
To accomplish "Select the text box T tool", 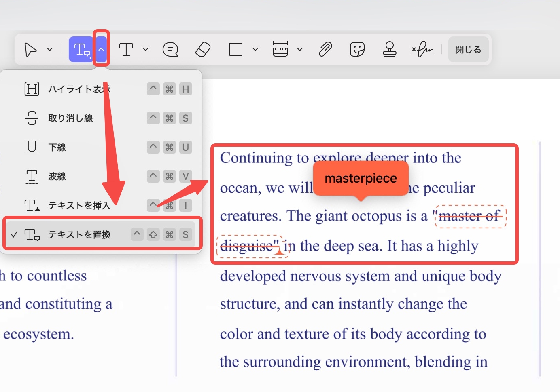I will tap(126, 49).
